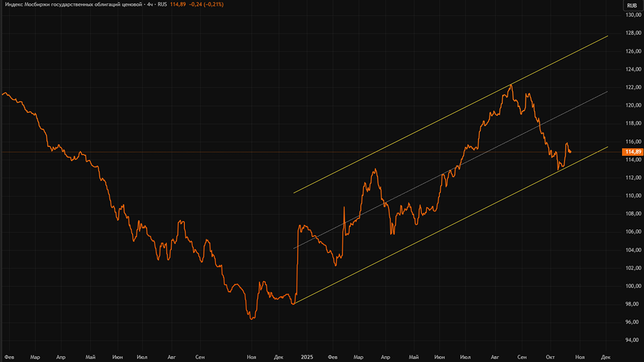Click the 102,00 price axis label
This screenshot has width=644, height=362.
633,268
